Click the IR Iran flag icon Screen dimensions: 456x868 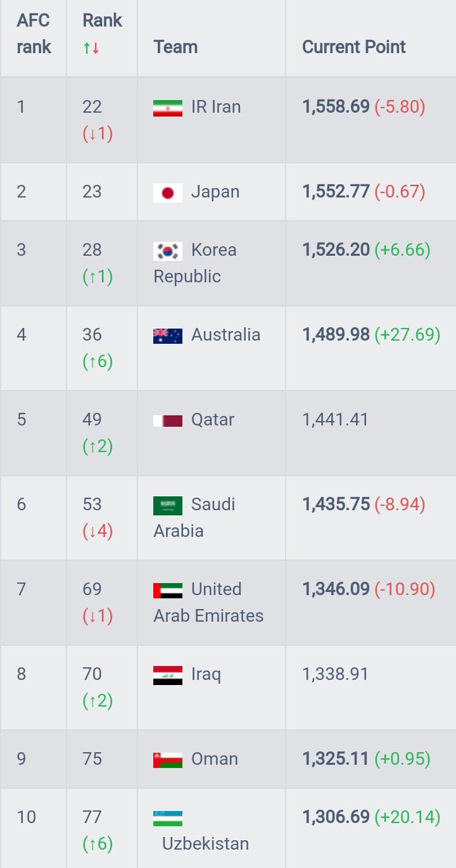pyautogui.click(x=168, y=108)
